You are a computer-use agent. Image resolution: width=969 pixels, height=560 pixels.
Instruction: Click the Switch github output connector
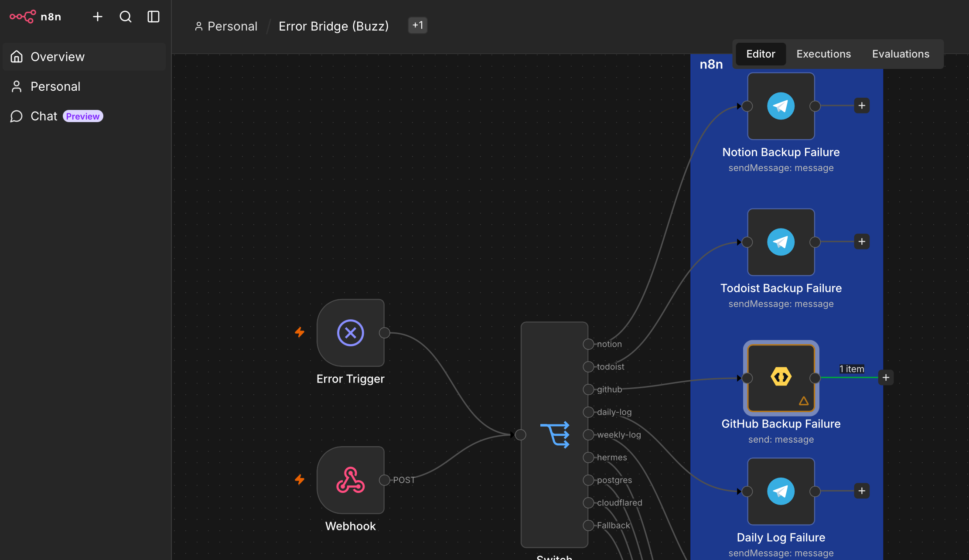(589, 389)
